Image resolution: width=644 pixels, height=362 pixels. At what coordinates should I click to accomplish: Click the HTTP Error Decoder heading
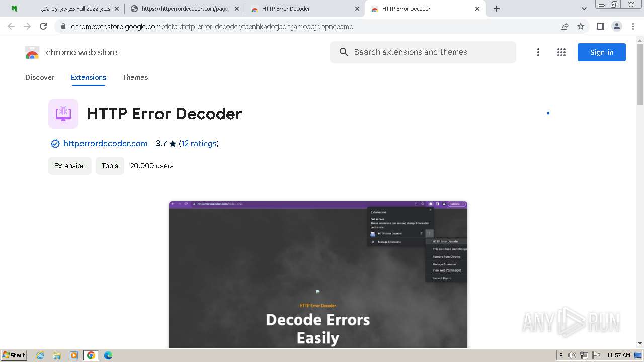pyautogui.click(x=165, y=114)
